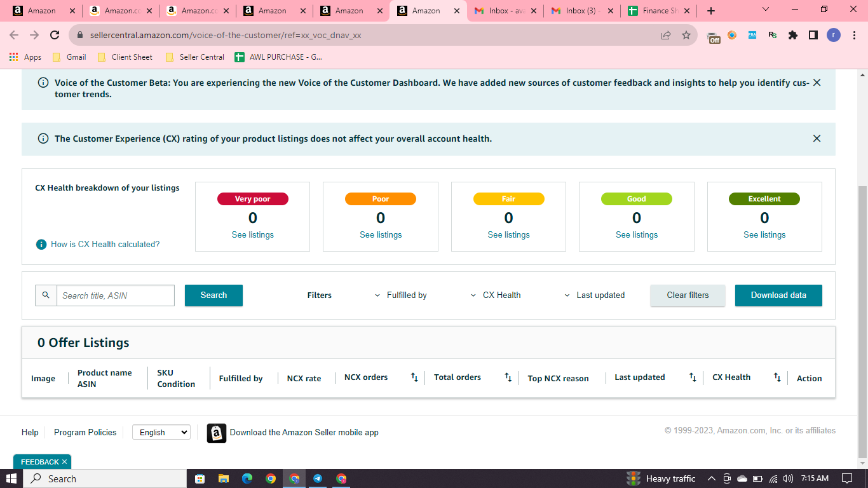Launch Microsoft Edge from taskbar
This screenshot has height=488, width=868.
point(247,478)
